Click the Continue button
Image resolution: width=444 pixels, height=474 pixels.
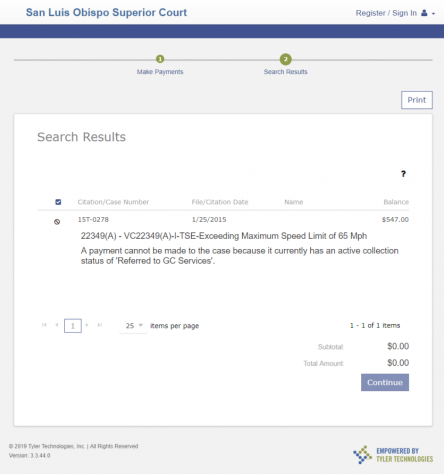click(x=385, y=382)
